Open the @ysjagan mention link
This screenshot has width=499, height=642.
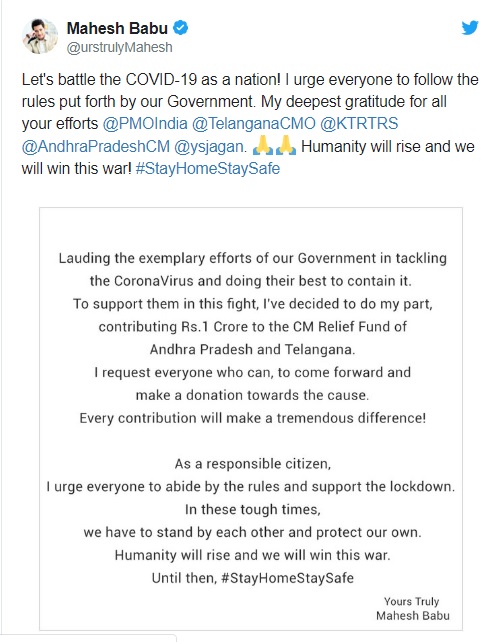coord(210,146)
